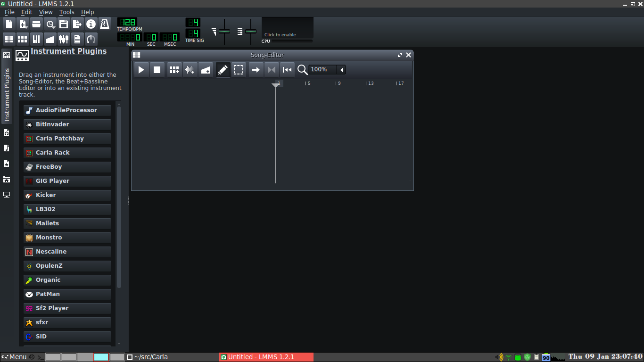Create a new project with the blank page icon
644x362 pixels.
pos(9,24)
